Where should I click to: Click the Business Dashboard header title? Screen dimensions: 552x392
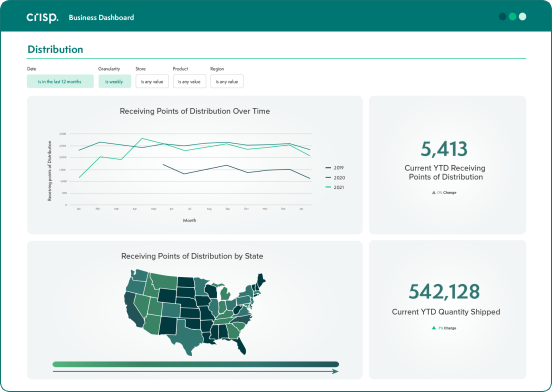pyautogui.click(x=101, y=18)
